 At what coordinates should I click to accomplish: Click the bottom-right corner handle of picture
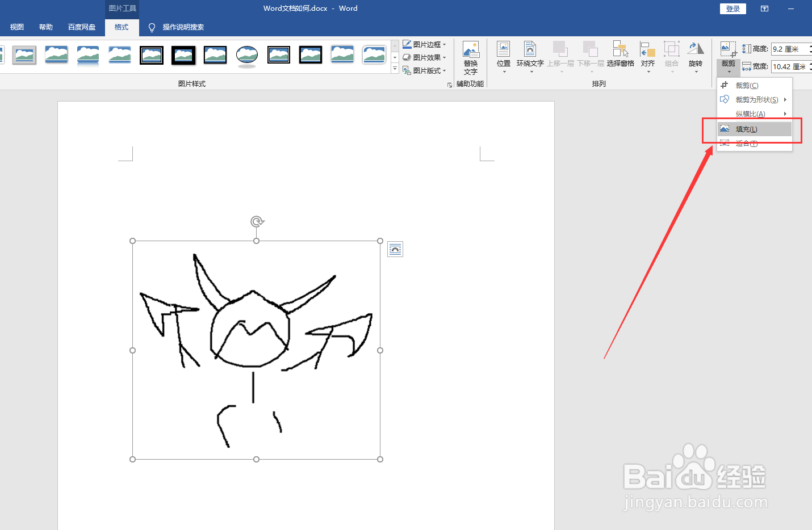coord(380,459)
